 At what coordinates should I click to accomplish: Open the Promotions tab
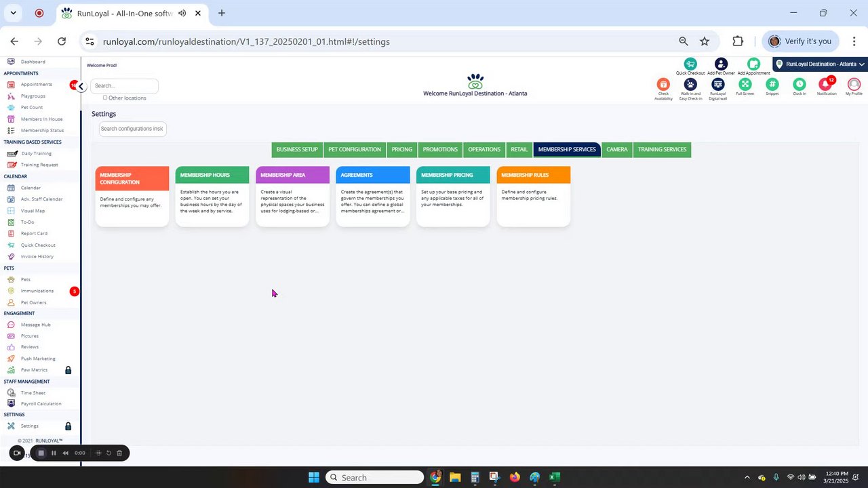440,150
